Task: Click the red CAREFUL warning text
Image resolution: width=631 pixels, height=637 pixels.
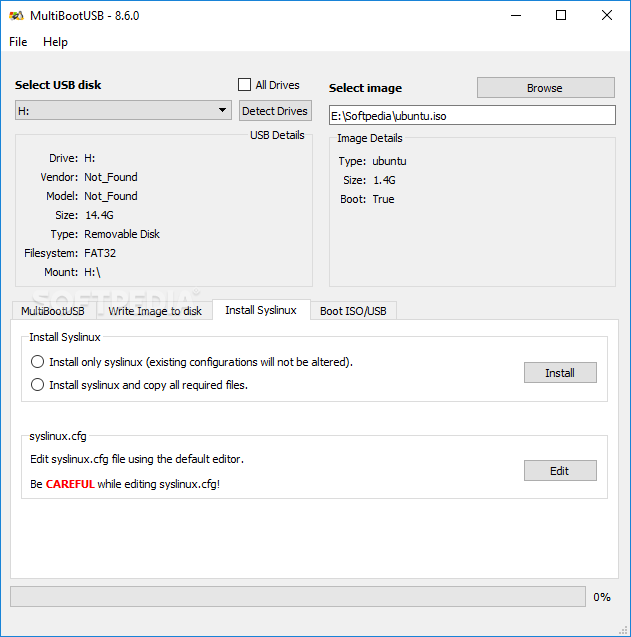Action: point(70,484)
